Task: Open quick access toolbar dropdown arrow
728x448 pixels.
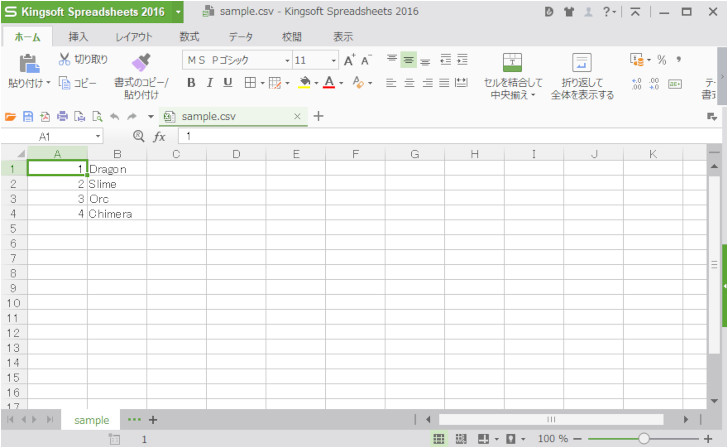Action: (150, 117)
